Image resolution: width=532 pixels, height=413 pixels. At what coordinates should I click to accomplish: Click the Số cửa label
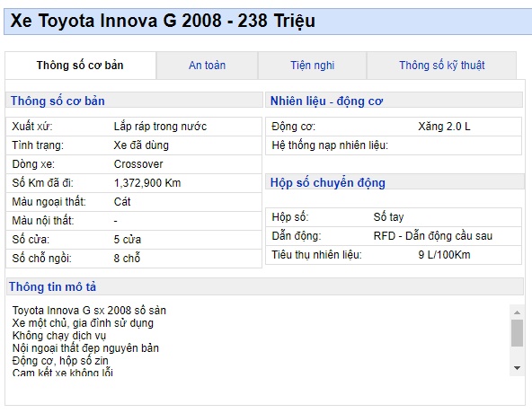coord(31,240)
